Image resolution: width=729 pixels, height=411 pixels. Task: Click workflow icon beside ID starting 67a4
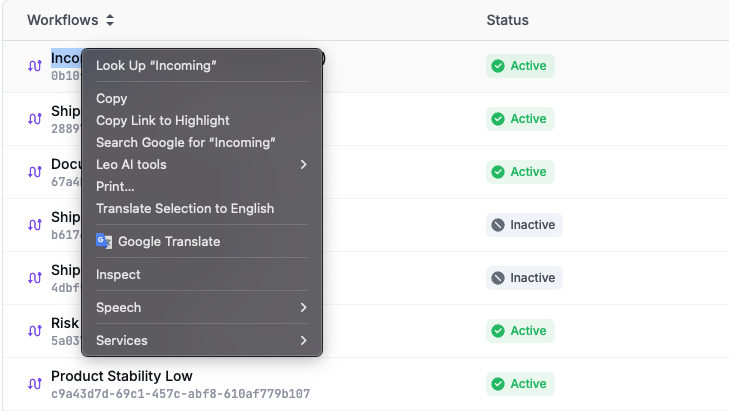tap(35, 172)
